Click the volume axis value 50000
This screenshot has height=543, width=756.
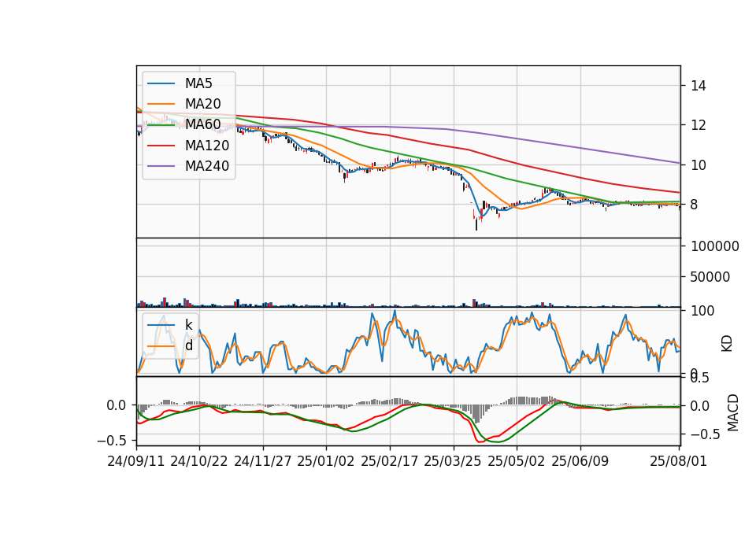(x=710, y=277)
